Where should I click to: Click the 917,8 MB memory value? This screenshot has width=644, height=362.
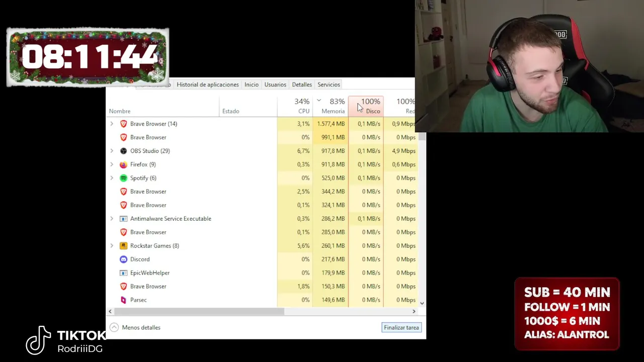click(x=333, y=151)
